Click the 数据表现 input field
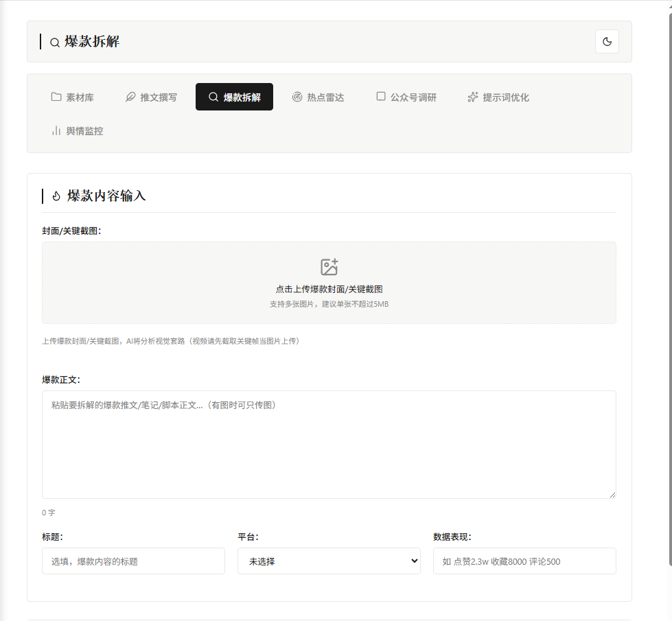672x621 pixels. point(524,561)
